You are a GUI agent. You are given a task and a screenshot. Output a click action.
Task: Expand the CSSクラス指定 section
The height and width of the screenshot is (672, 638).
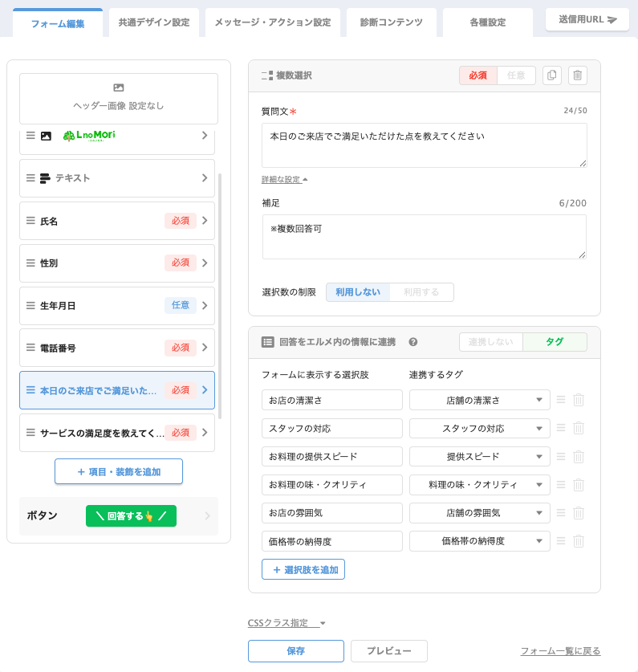coord(286,623)
